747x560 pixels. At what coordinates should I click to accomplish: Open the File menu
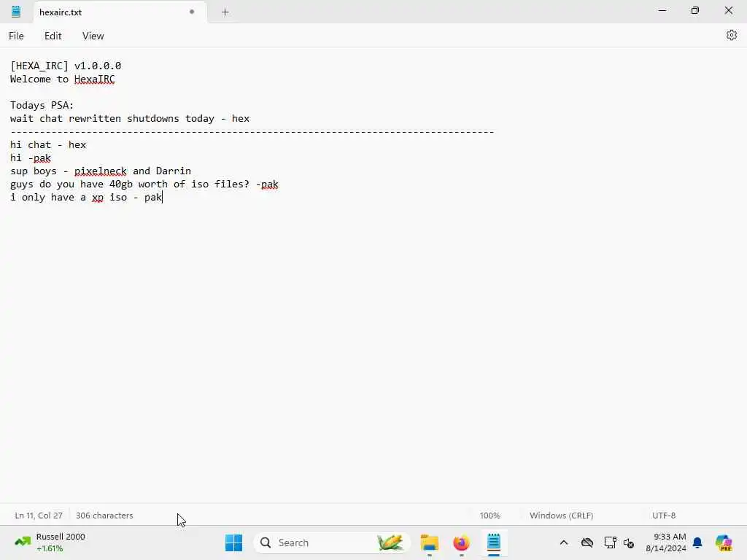tap(16, 36)
